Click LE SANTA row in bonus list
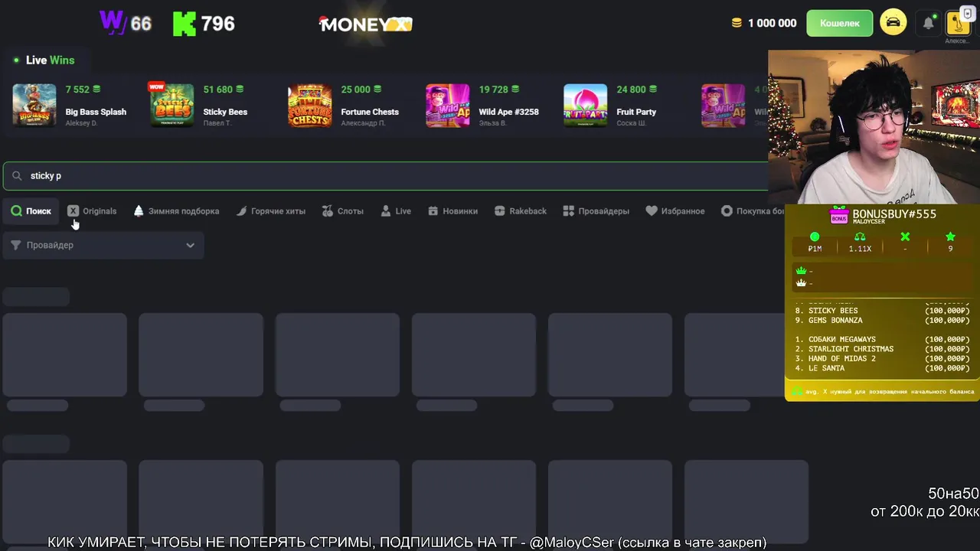Viewport: 980px width, 551px height. pos(882,368)
